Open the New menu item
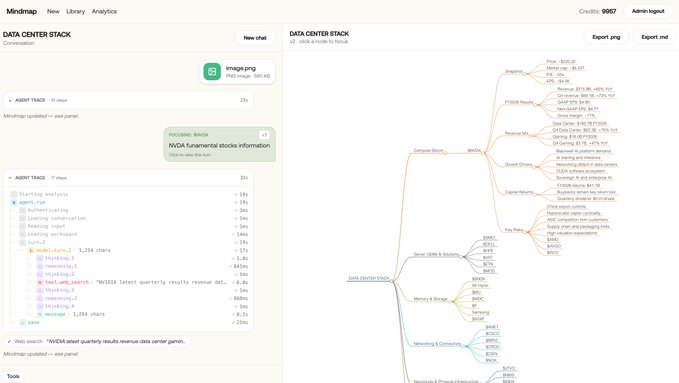 (53, 11)
